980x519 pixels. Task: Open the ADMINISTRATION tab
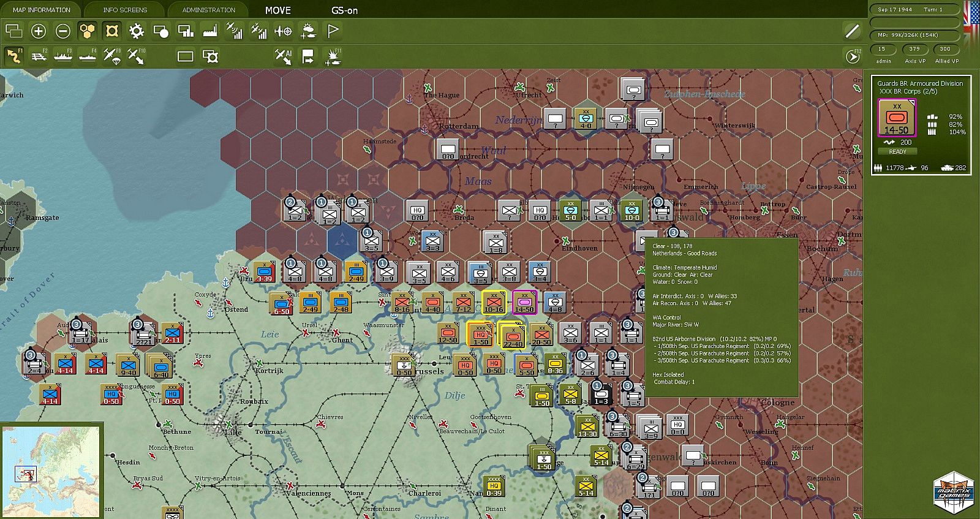tap(208, 10)
